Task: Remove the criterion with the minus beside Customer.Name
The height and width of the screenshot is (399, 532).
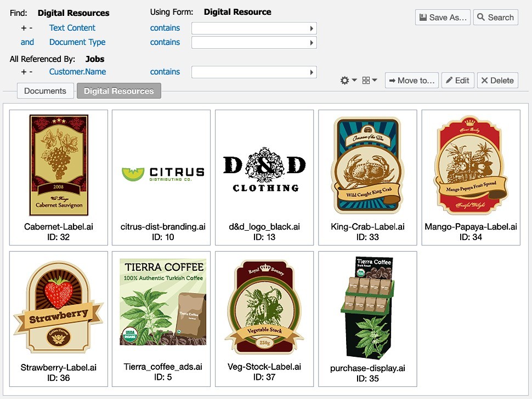Action: point(31,72)
